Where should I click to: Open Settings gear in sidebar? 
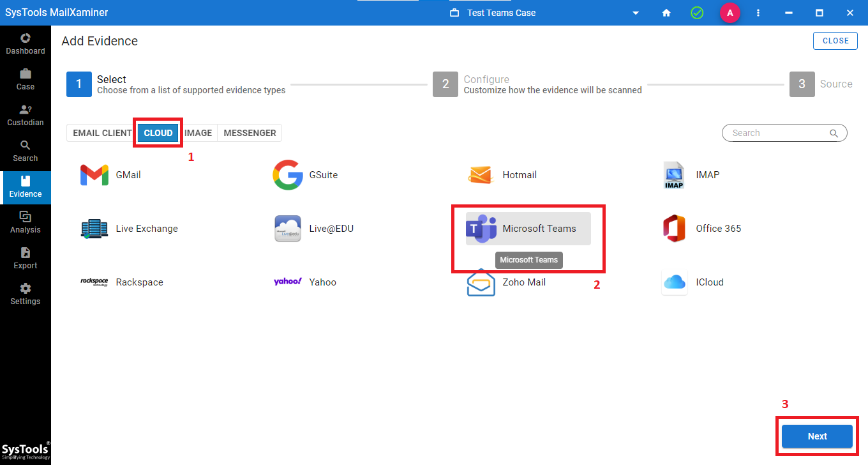(x=26, y=294)
